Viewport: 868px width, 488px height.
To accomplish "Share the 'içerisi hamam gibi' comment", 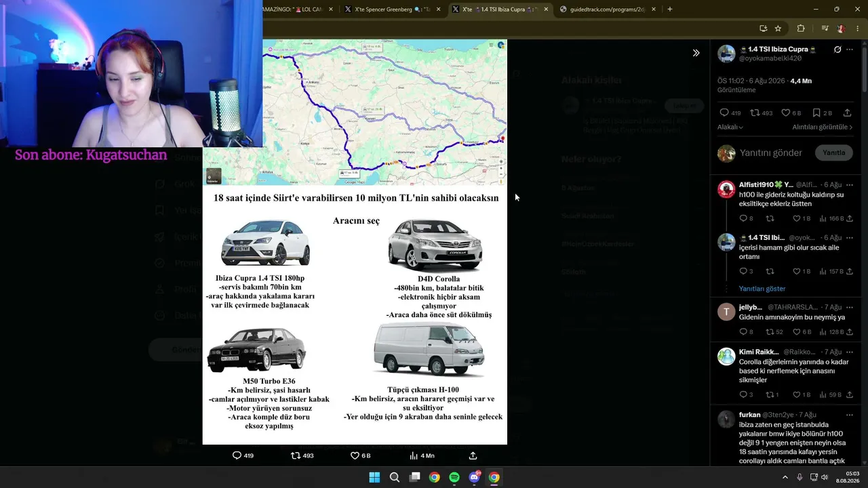I will (x=849, y=271).
